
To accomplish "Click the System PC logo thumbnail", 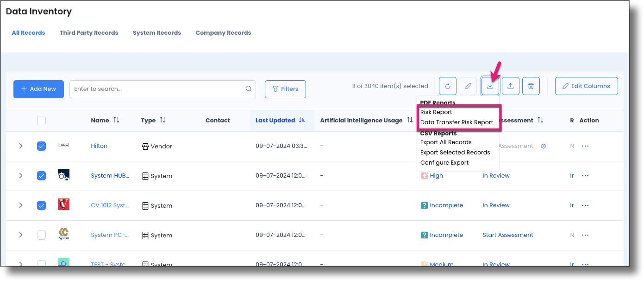I will click(63, 234).
